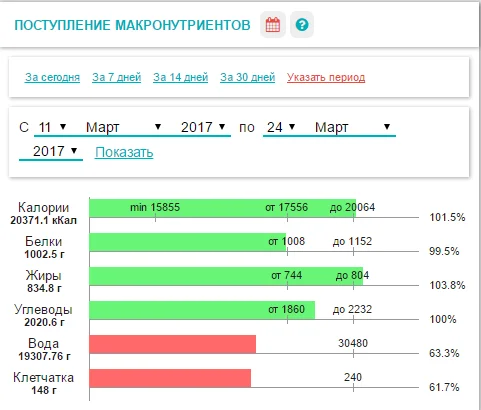481x410 pixels.
Task: Click the value 1002.5 г
Action: pos(44,254)
